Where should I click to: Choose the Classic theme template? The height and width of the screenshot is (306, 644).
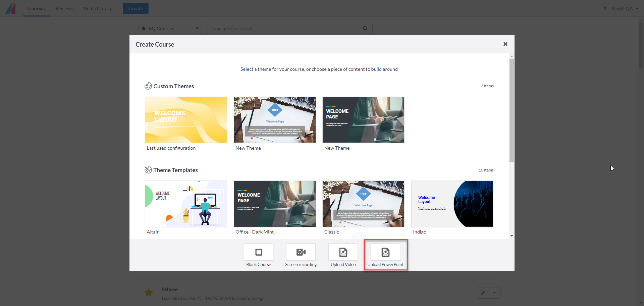(363, 204)
